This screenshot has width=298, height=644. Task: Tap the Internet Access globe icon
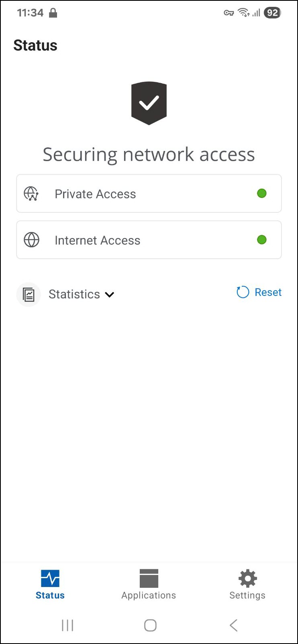pos(31,240)
